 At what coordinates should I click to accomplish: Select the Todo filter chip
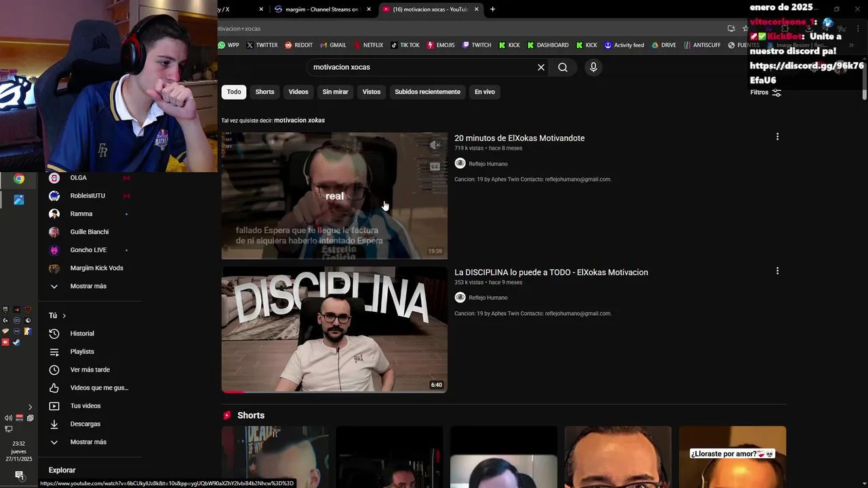tap(234, 92)
